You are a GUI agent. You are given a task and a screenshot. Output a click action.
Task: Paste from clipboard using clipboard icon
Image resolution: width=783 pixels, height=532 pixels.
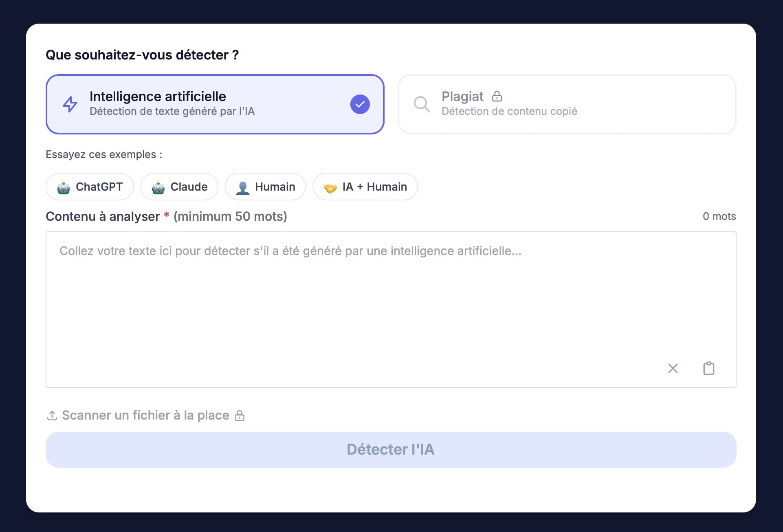pyautogui.click(x=709, y=368)
